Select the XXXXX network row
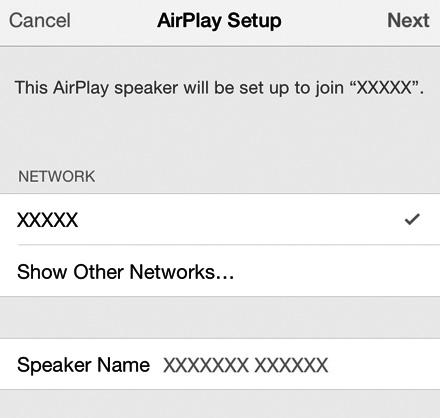 (220, 219)
